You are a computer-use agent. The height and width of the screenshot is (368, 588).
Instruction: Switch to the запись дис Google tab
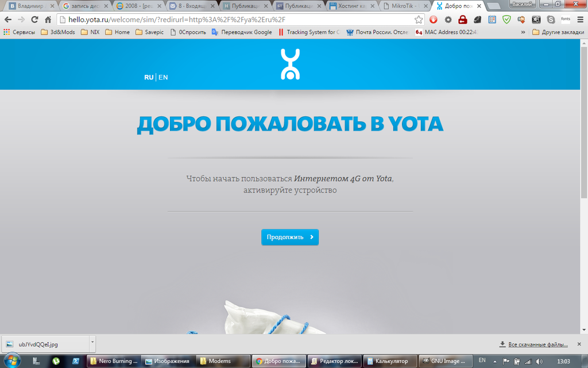click(85, 6)
